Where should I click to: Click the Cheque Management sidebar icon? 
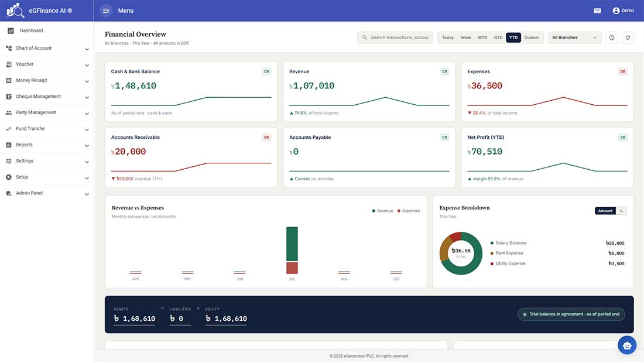point(9,97)
